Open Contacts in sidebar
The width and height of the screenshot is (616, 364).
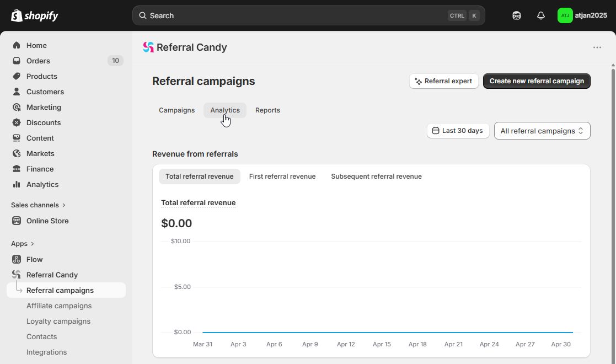(x=42, y=336)
